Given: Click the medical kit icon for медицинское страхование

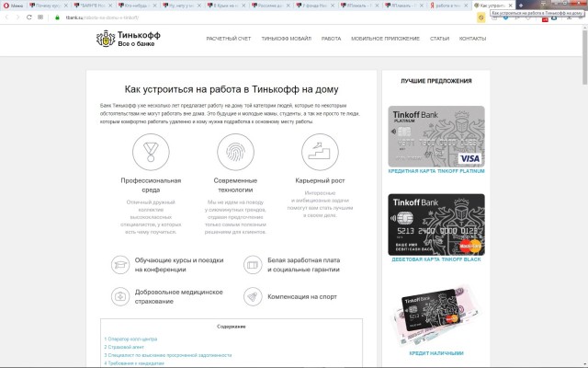Looking at the screenshot, I should point(120,296).
